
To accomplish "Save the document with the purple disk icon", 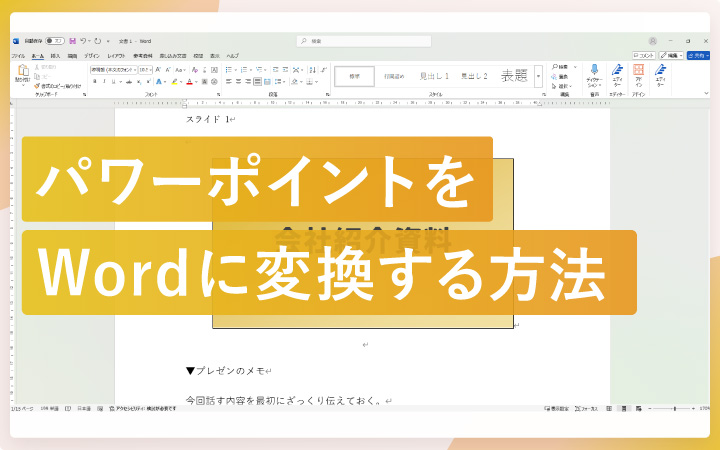I will pos(73,41).
